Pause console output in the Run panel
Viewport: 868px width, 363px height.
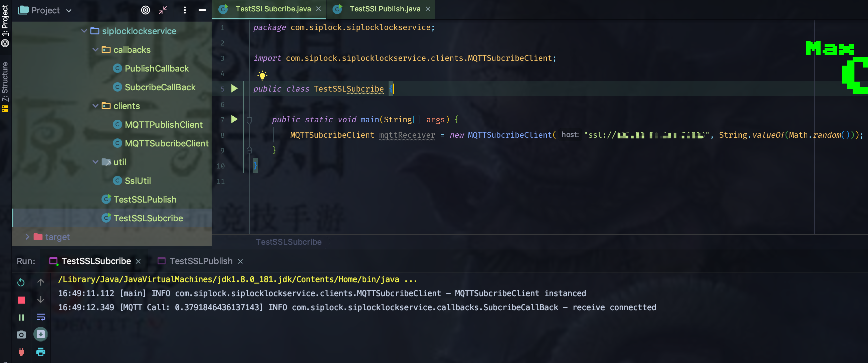(21, 317)
